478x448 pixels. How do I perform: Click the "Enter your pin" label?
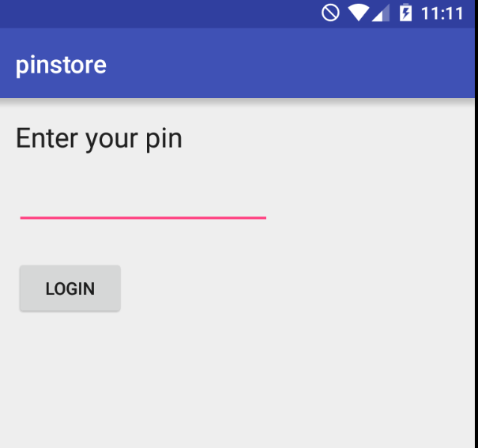[99, 139]
